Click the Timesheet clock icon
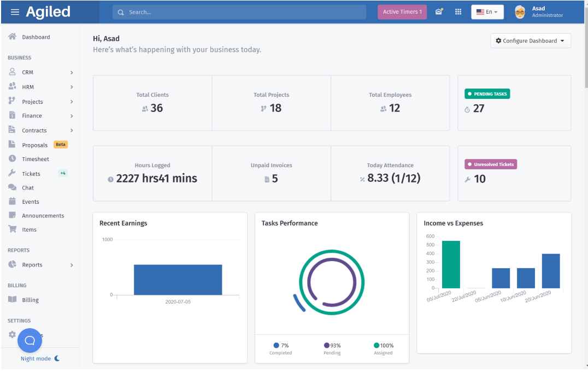The width and height of the screenshot is (588, 373). tap(13, 158)
